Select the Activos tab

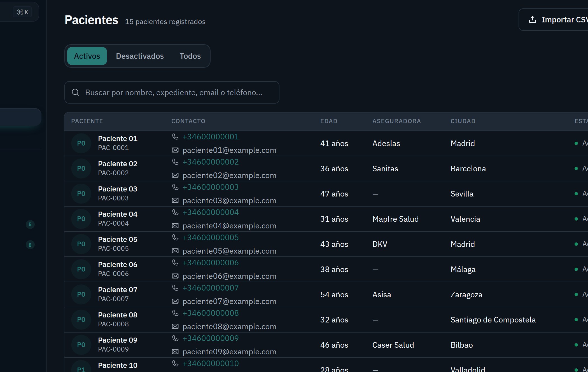87,56
